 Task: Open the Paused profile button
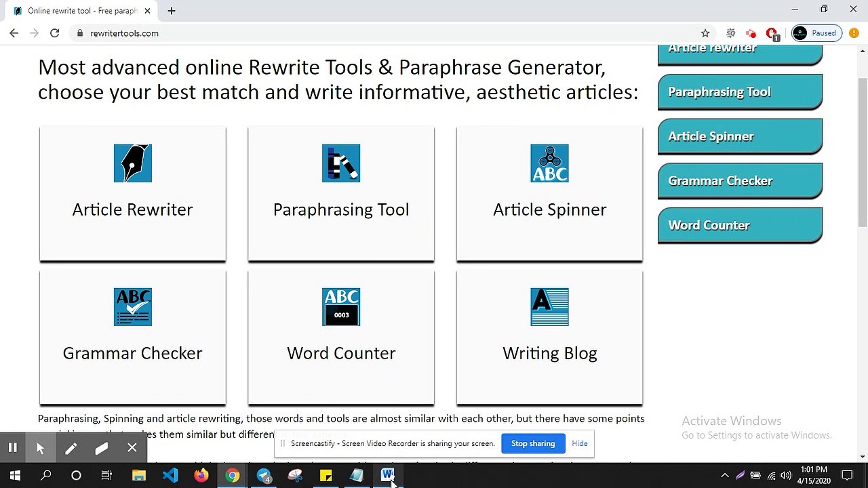point(816,33)
